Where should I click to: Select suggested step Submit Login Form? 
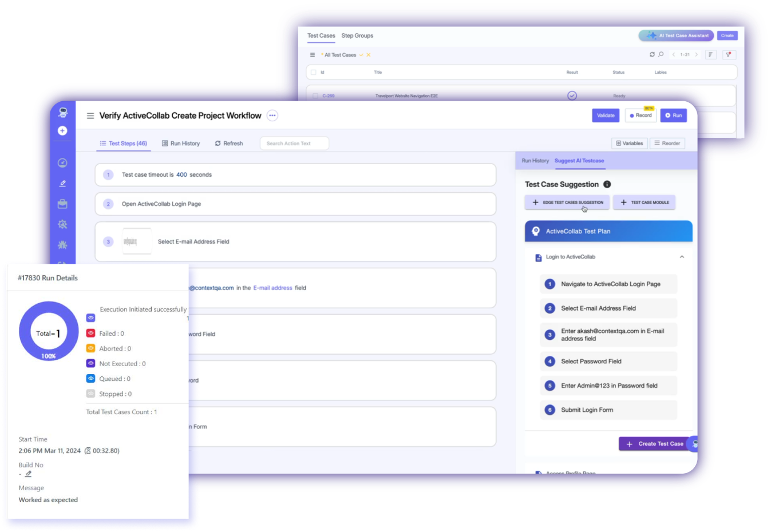[x=608, y=410]
